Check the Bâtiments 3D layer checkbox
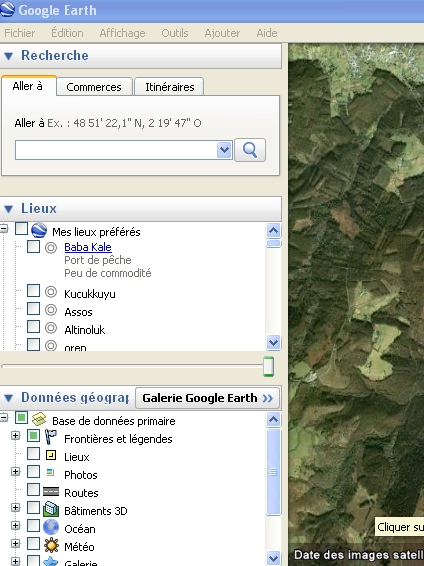Viewport: 424px width, 566px height. coord(34,508)
